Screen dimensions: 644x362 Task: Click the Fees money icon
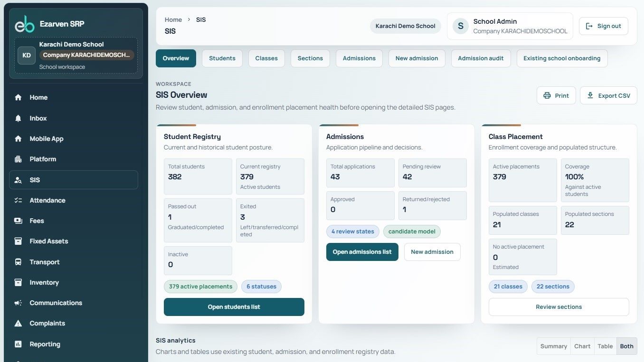(18, 221)
